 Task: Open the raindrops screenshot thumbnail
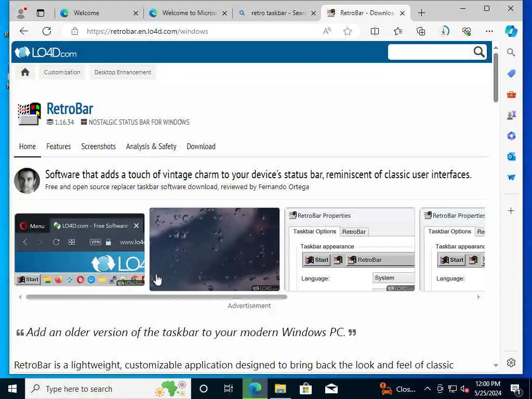point(215,249)
